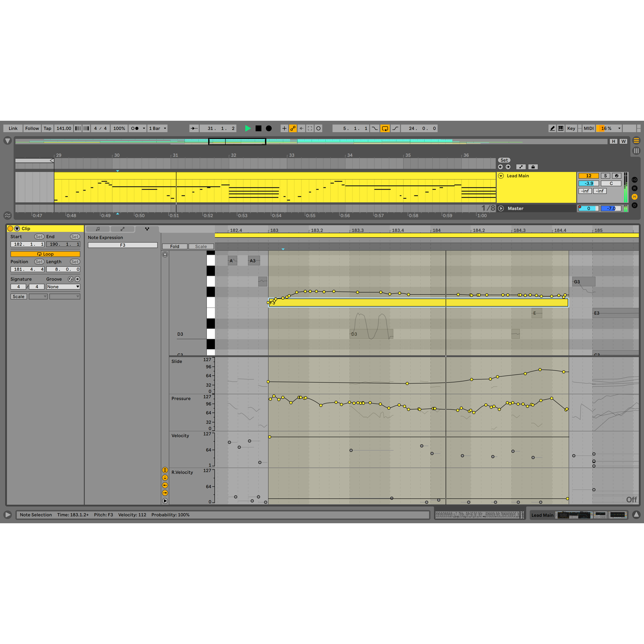Solo the Lead Main track
Screen dimensions: 644x644
point(605,176)
